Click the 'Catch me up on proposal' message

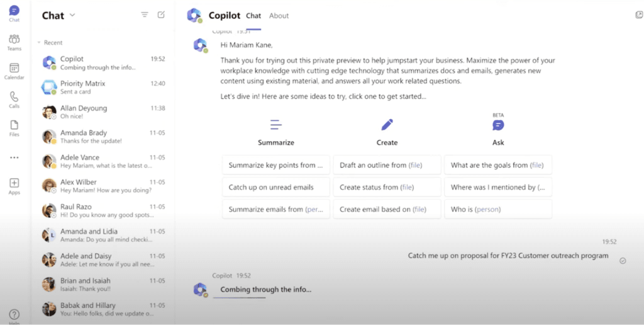tap(508, 256)
